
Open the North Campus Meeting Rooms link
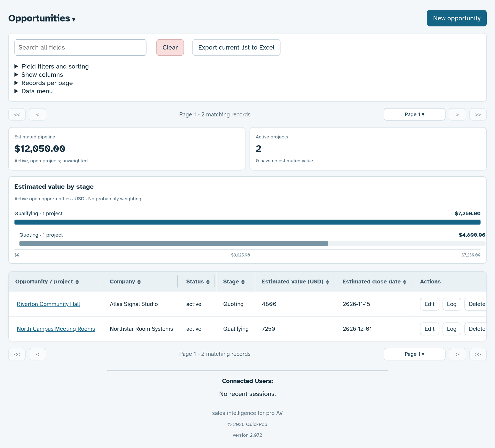click(56, 329)
